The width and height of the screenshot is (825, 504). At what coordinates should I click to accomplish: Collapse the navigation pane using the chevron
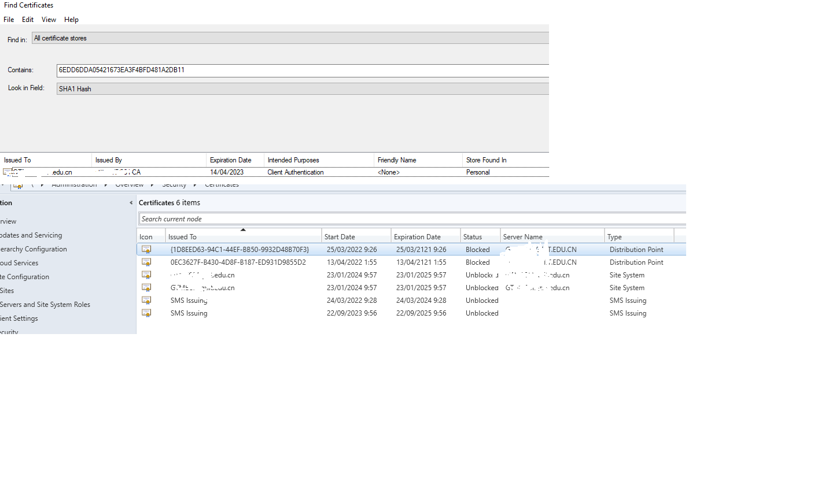click(x=131, y=203)
